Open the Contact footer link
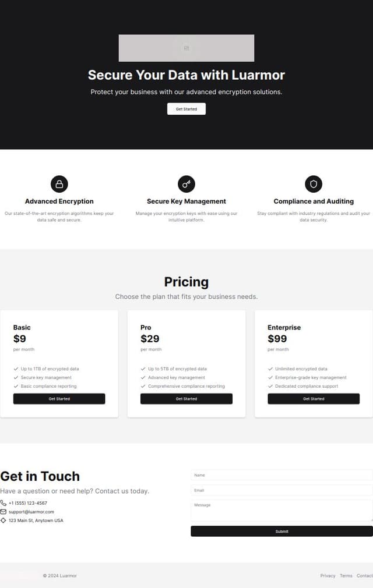373x588 pixels. click(x=364, y=576)
